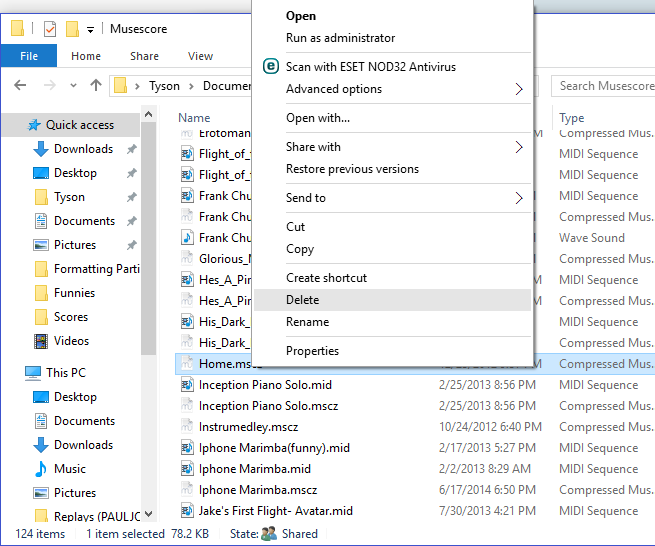Click the Back navigation arrow

click(x=20, y=85)
